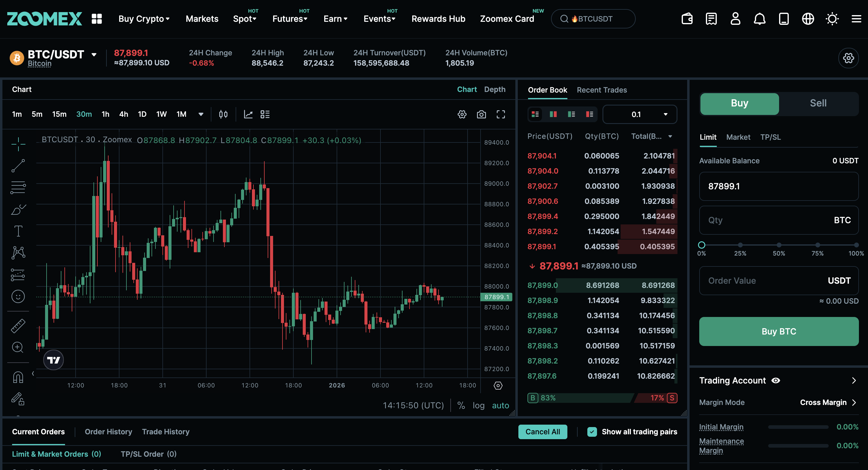Set quantity slider to 50%
This screenshot has height=470, width=868.
point(778,245)
